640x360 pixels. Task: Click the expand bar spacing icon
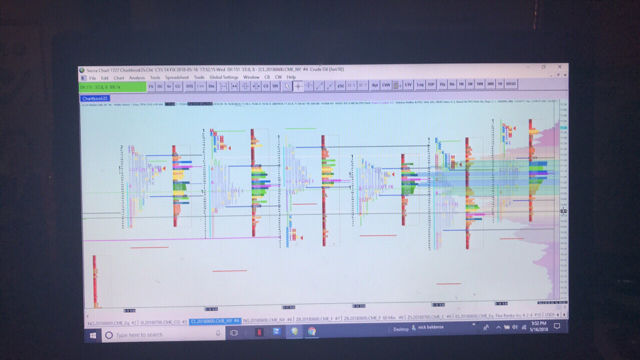(223, 87)
